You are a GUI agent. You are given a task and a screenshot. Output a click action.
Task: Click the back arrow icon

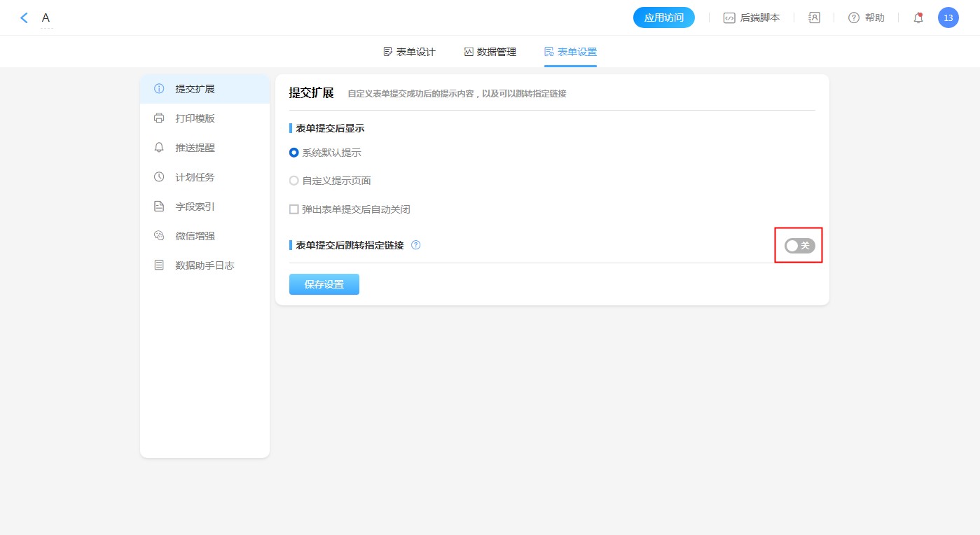tap(25, 18)
